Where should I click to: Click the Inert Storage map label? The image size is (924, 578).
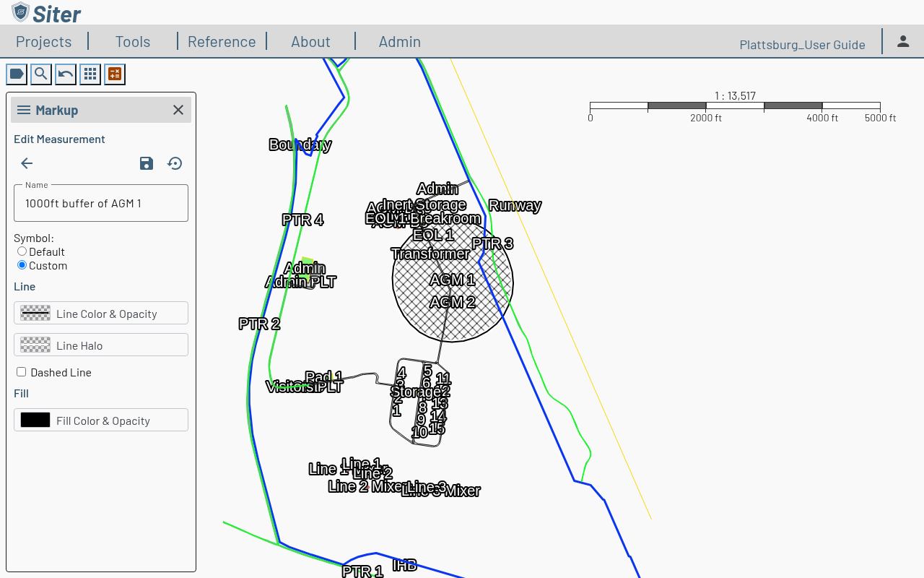pyautogui.click(x=424, y=204)
